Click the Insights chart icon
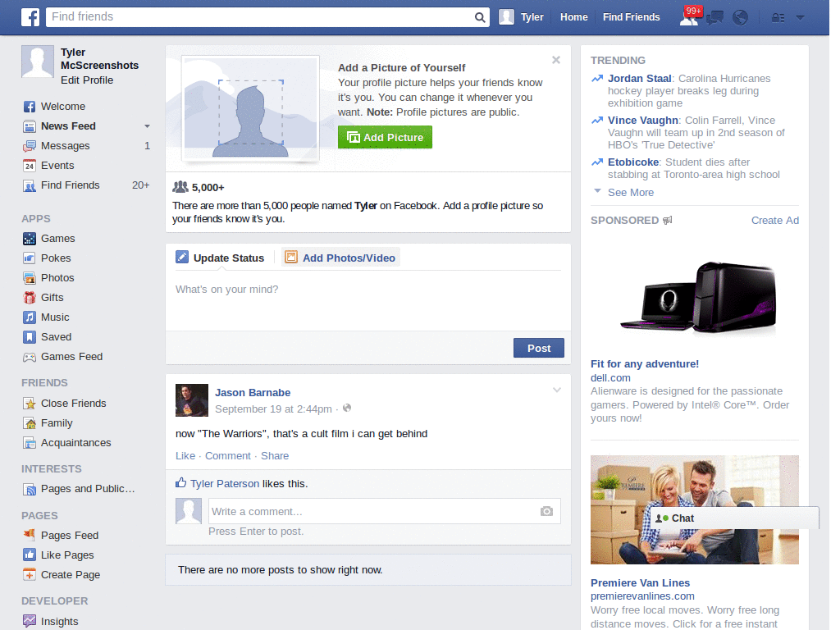 click(30, 622)
